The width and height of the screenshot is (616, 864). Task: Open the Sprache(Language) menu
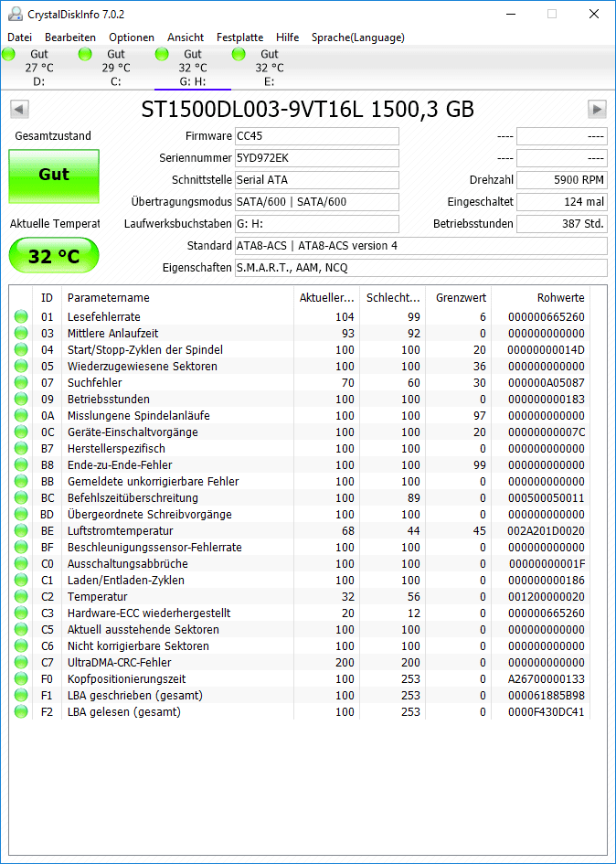[x=358, y=37]
